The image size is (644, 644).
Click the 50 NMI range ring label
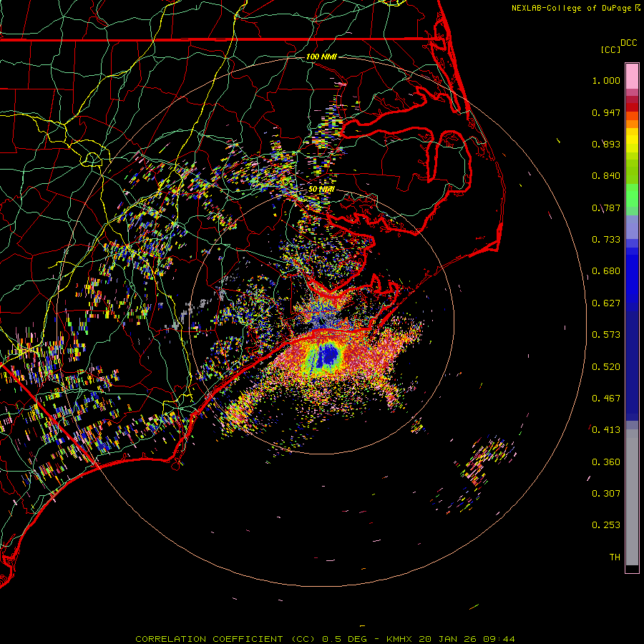pyautogui.click(x=321, y=190)
